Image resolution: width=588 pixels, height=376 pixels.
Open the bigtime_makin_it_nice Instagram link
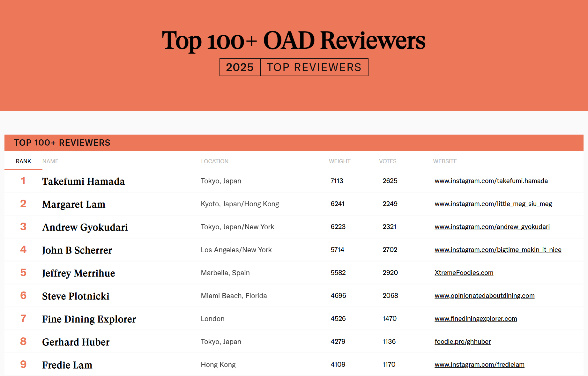498,250
